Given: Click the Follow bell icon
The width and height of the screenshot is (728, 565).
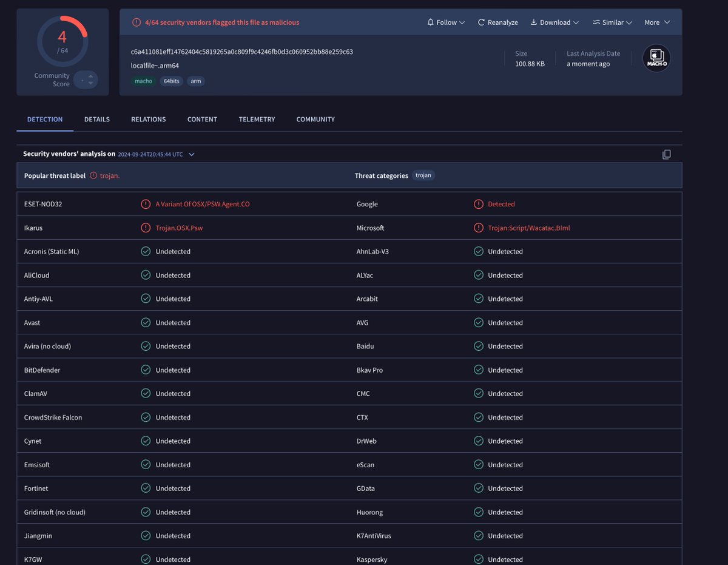Looking at the screenshot, I should [431, 22].
